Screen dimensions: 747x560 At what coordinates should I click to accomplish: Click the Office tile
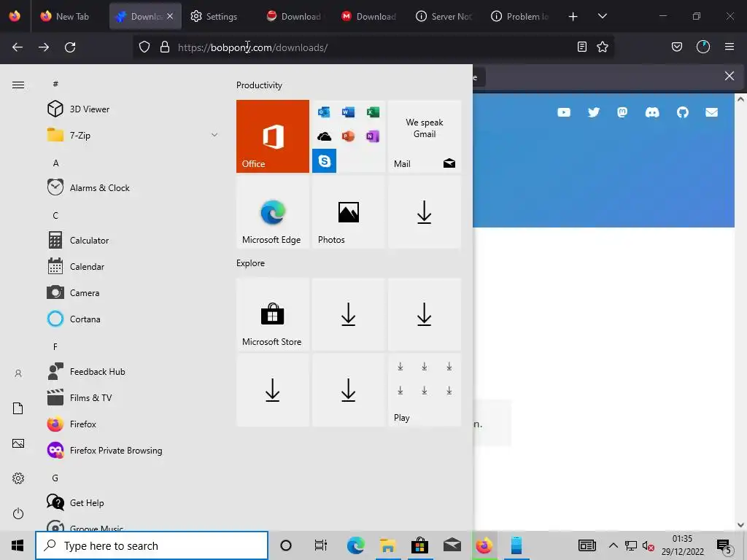(273, 136)
